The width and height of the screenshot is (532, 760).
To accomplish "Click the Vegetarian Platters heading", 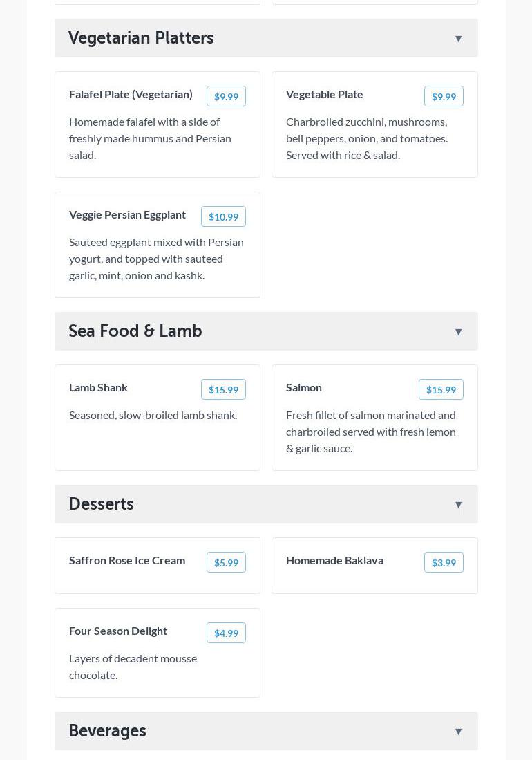I will (x=141, y=38).
